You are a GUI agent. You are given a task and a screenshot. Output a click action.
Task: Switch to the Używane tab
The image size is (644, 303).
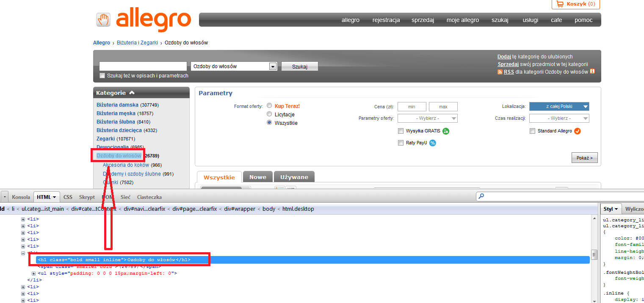pyautogui.click(x=294, y=177)
